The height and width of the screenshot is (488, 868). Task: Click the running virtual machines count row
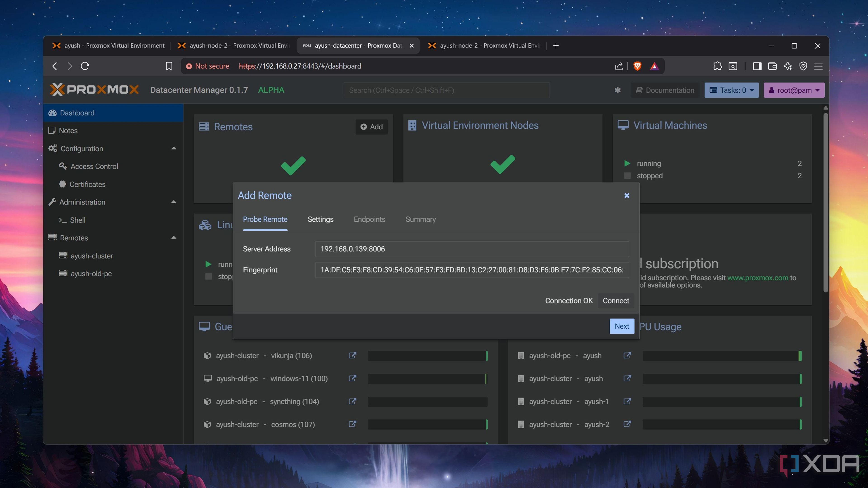(x=713, y=164)
